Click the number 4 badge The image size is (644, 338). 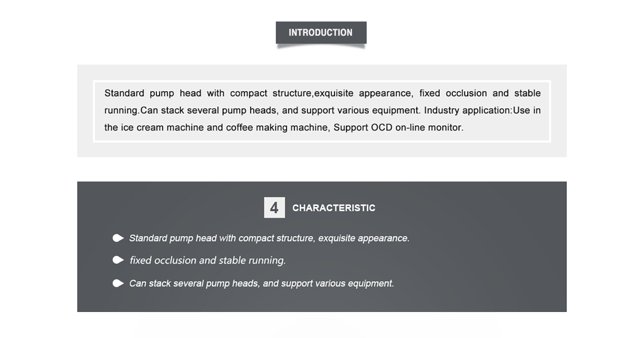tap(274, 208)
